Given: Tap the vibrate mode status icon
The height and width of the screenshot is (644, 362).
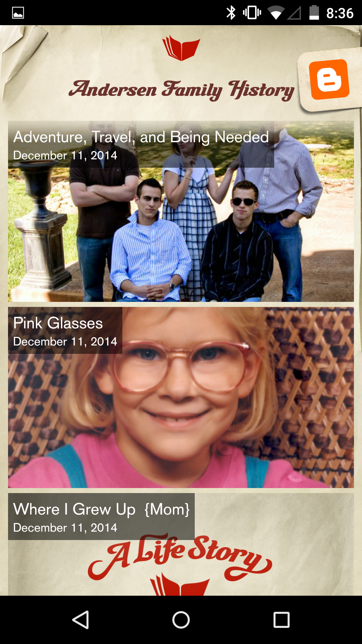Looking at the screenshot, I should click(x=252, y=13).
